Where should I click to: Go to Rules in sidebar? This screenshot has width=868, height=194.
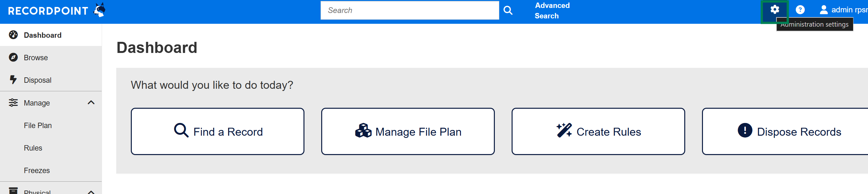point(33,148)
